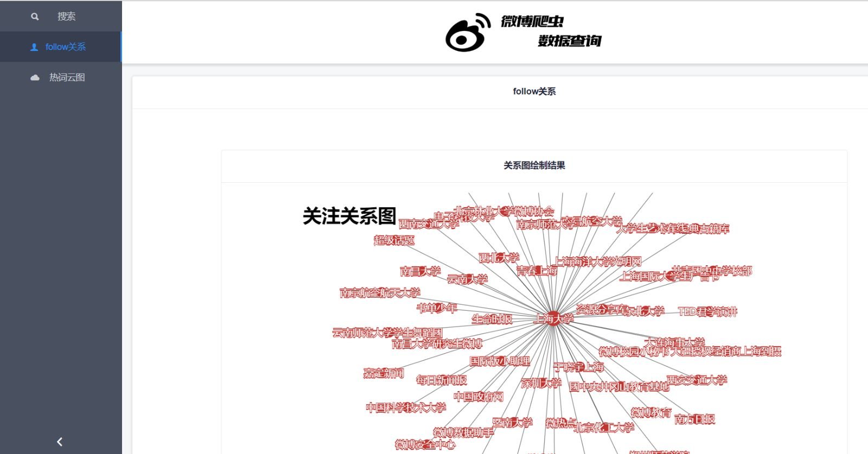Select the 中国政府网 node
The width and height of the screenshot is (868, 454).
478,397
